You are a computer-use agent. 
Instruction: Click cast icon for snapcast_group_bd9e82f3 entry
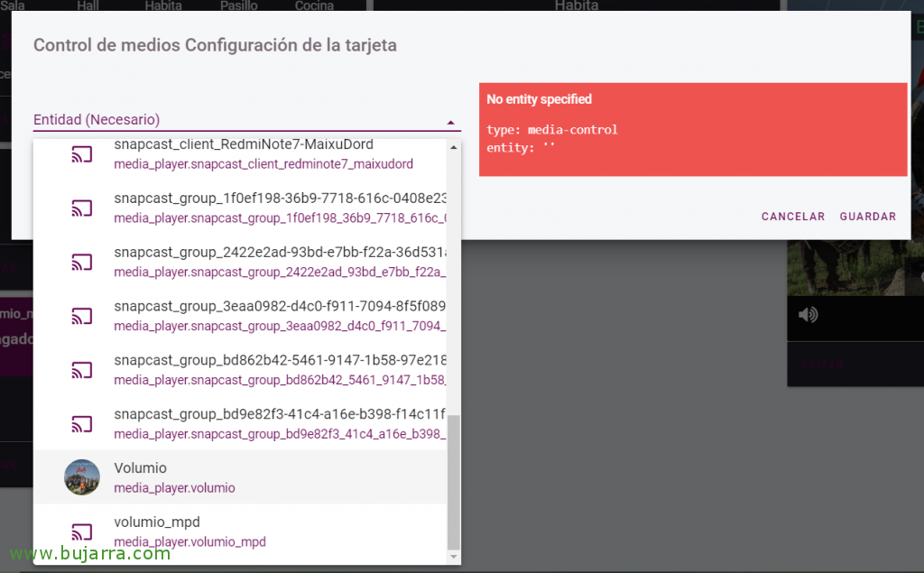(x=82, y=424)
